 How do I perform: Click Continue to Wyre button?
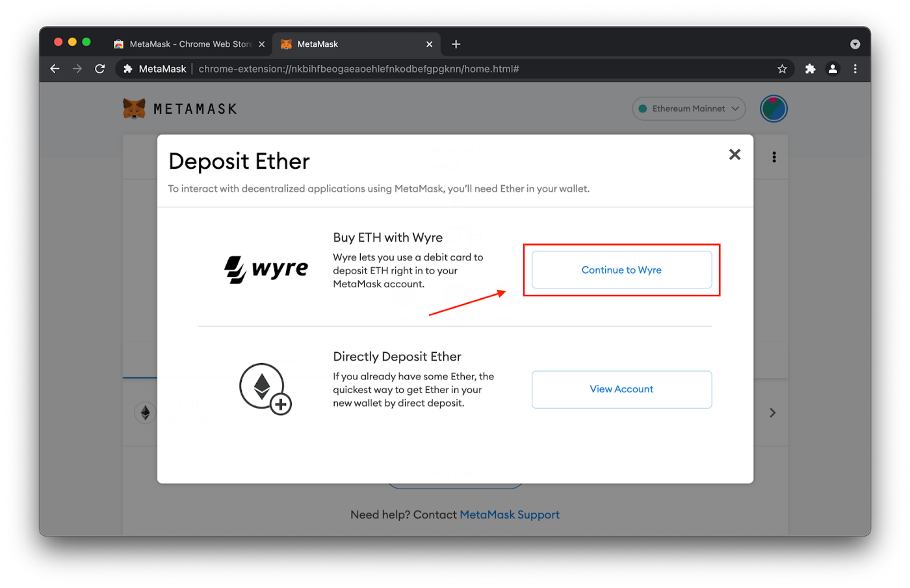point(621,270)
